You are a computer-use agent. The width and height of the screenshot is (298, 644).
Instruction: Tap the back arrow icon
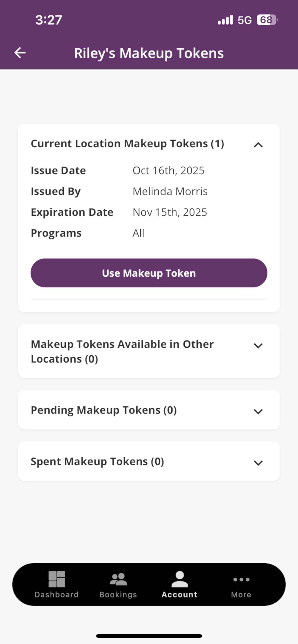(20, 53)
